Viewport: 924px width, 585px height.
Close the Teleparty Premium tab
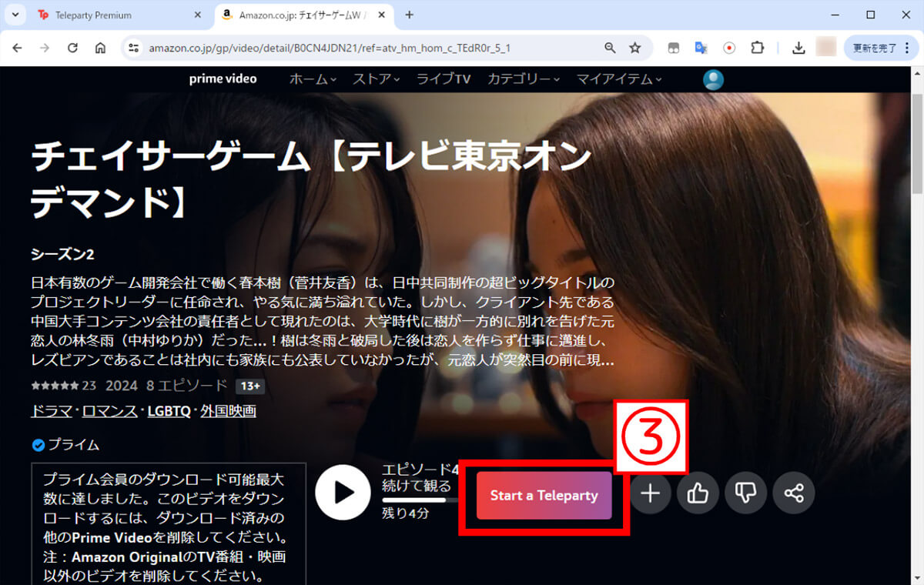click(x=197, y=15)
